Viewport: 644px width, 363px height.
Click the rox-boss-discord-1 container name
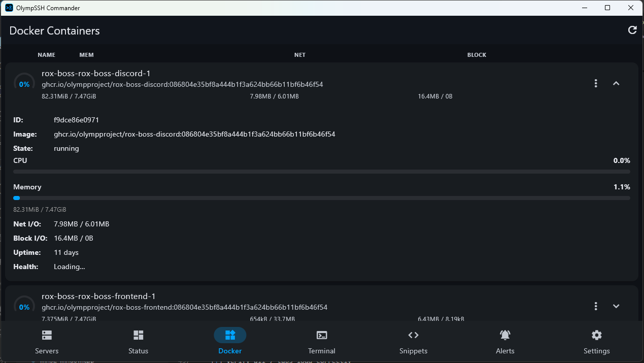click(96, 74)
